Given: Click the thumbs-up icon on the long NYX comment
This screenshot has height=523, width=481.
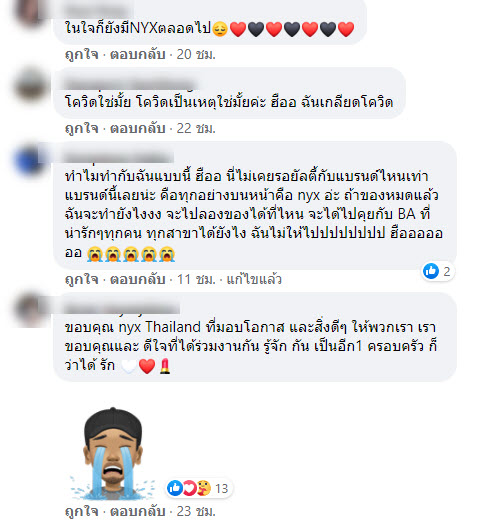Looking at the screenshot, I should 431,271.
